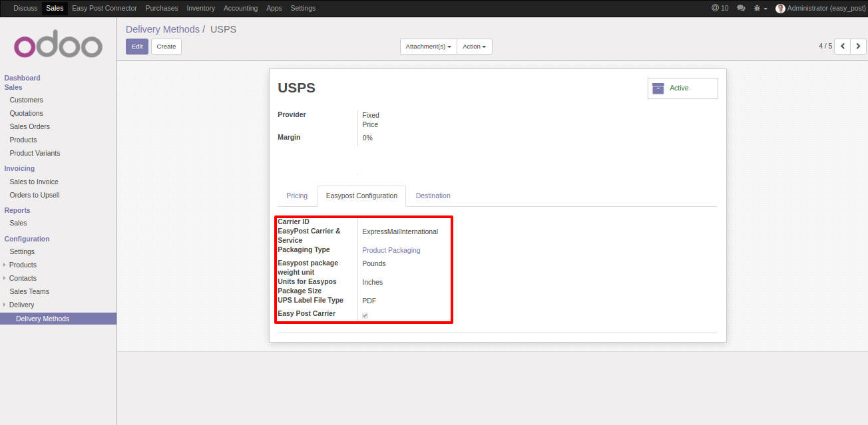Open the sidebar Products under Sales
This screenshot has height=425, width=868.
[23, 140]
